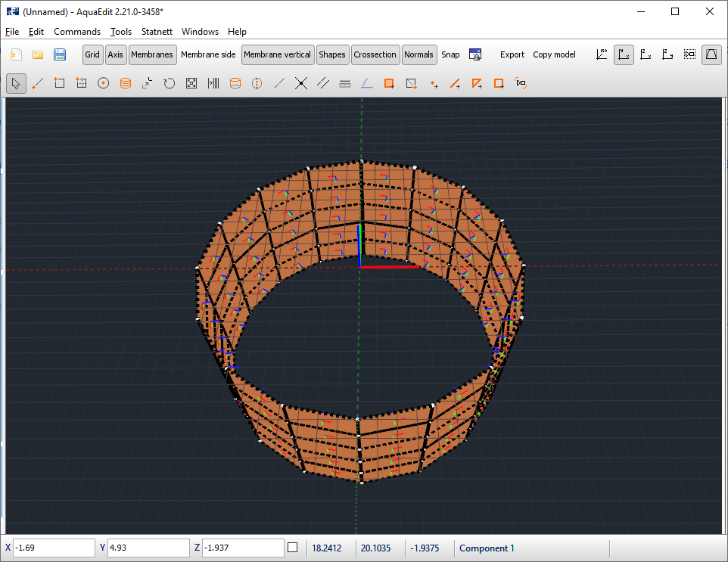
Task: Toggle Membrane side display
Action: click(208, 54)
